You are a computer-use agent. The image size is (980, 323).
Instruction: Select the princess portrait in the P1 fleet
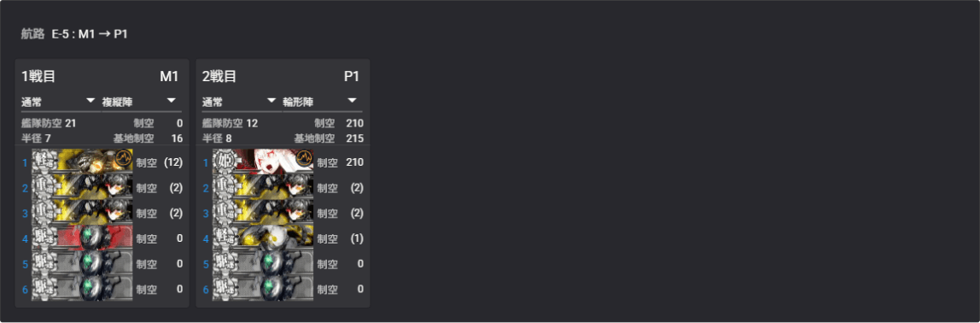point(263,162)
